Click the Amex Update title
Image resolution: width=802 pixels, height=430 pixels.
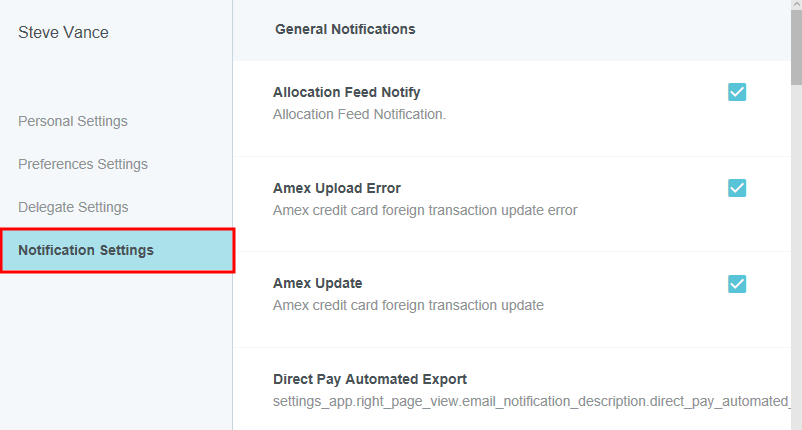319,283
